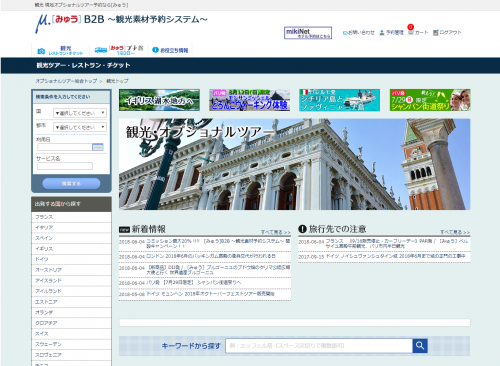Click the logout icon in header
Image resolution: width=500 pixels, height=366 pixels.
point(435,33)
